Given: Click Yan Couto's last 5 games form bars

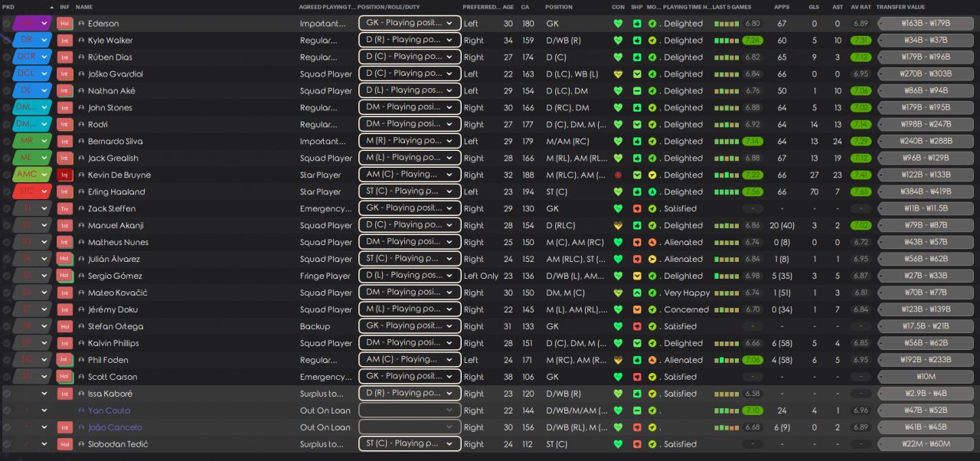Looking at the screenshot, I should coord(726,411).
